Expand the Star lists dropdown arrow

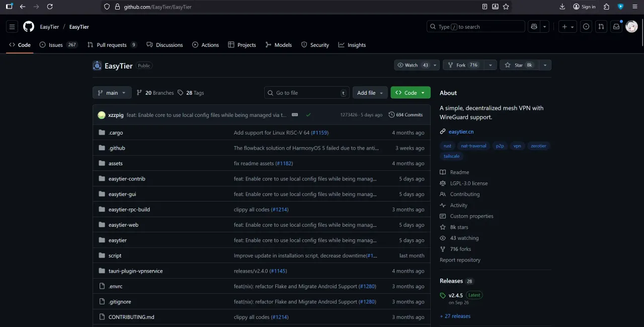click(545, 65)
